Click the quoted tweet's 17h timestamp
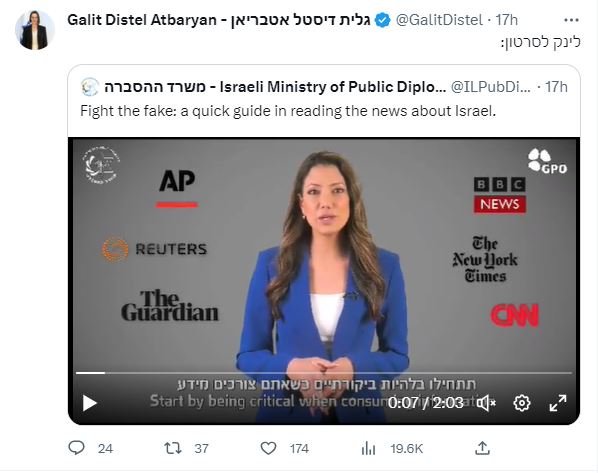Image resolution: width=598 pixels, height=473 pixels. tap(556, 87)
